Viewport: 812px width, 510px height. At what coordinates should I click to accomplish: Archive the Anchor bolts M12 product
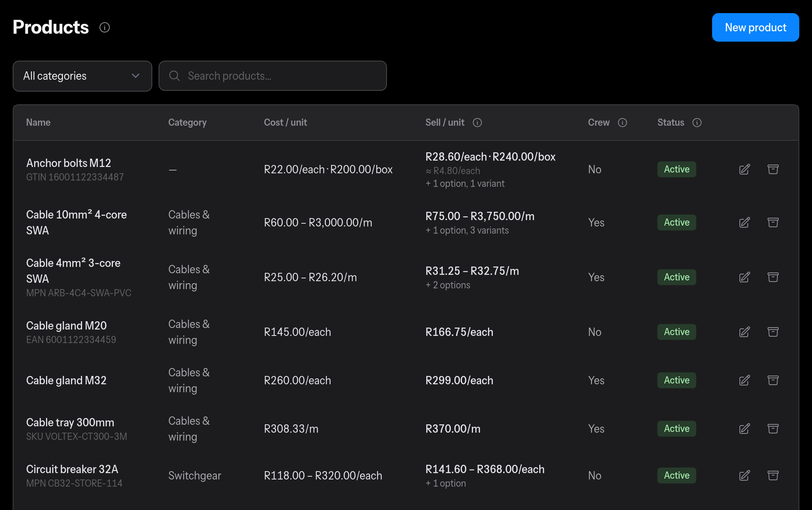[773, 169]
